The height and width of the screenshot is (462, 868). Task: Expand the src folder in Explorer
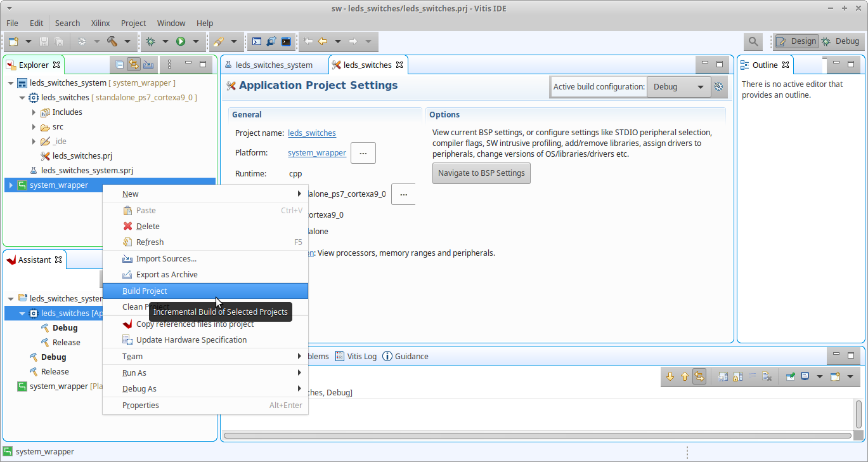[x=34, y=127]
